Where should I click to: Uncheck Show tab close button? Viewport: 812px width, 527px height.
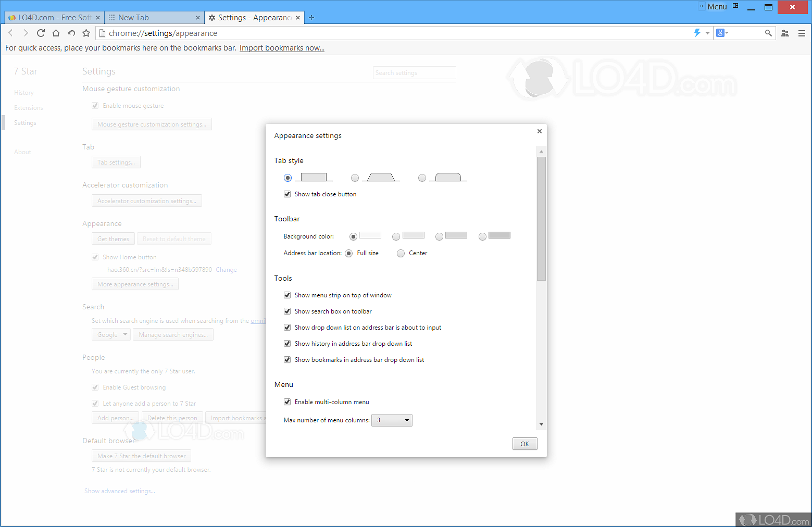pyautogui.click(x=287, y=194)
